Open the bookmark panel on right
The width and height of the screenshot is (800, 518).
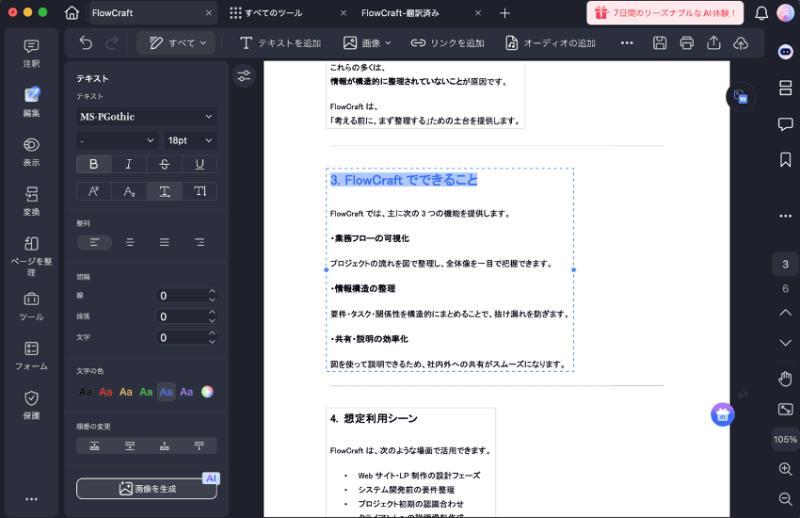click(785, 160)
